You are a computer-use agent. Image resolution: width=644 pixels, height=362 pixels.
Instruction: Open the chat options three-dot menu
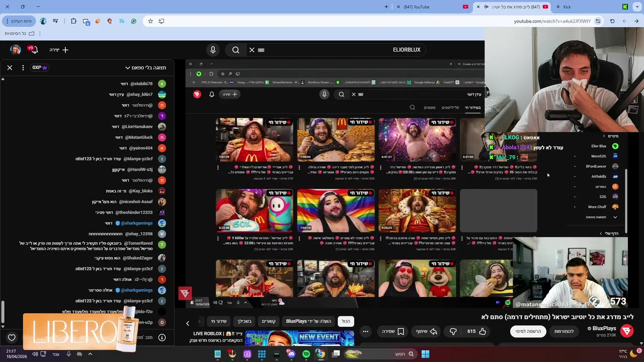click(23, 67)
